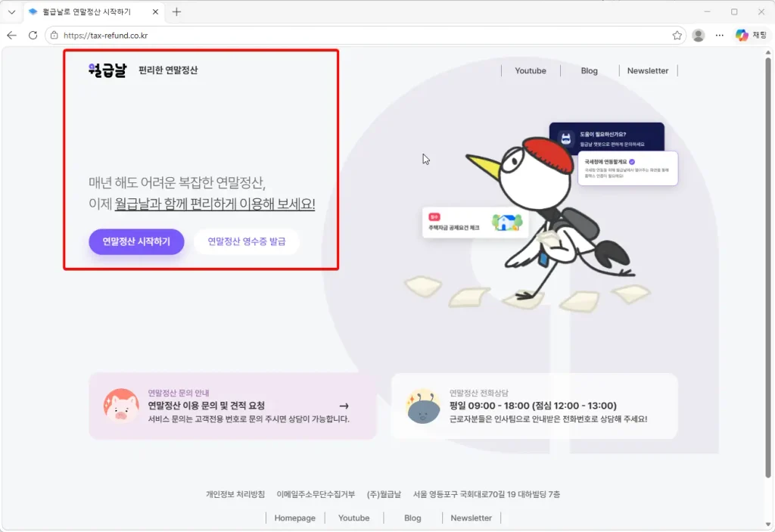Click the browser back arrow
Image resolution: width=775 pixels, height=532 pixels.
coord(12,35)
